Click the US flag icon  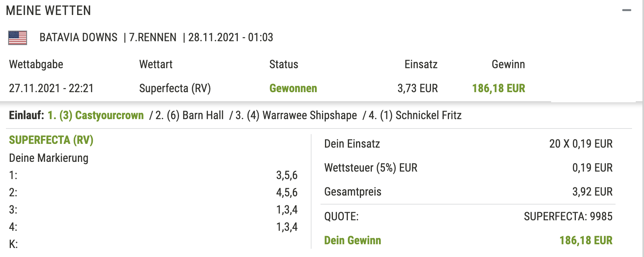point(18,38)
